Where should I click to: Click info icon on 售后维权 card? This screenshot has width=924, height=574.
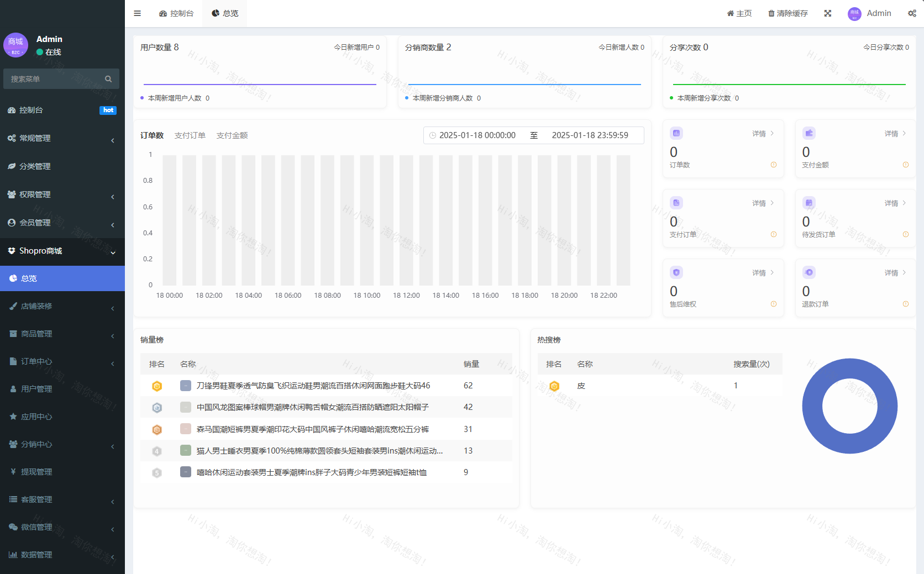coord(774,304)
